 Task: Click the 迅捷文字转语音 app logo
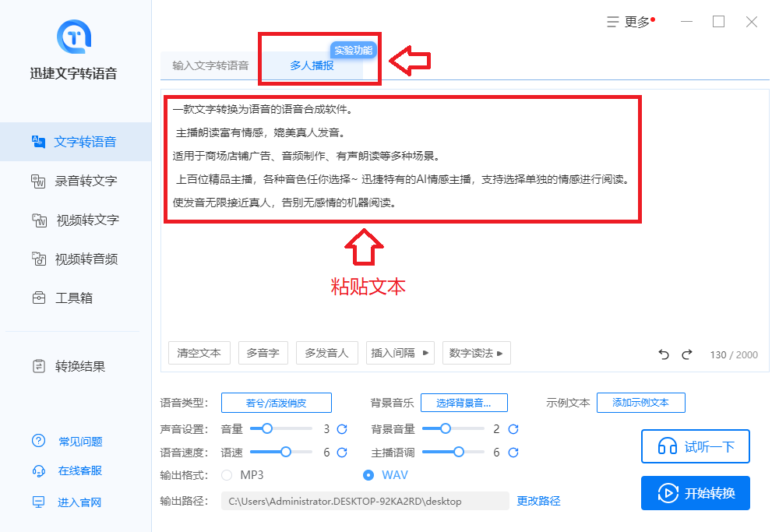click(73, 37)
